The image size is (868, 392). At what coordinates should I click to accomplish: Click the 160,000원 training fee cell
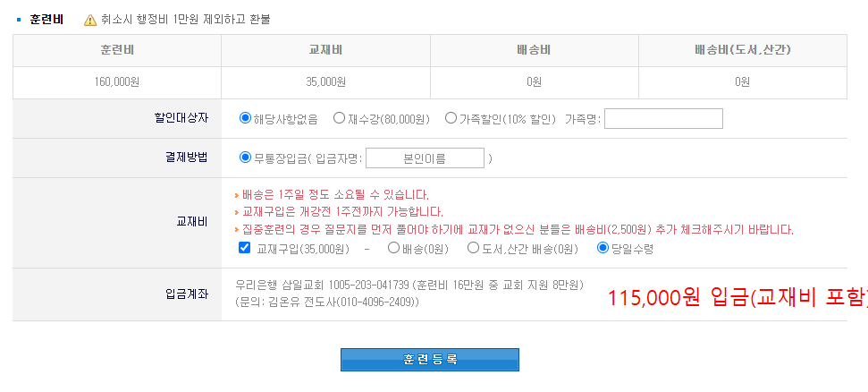117,82
